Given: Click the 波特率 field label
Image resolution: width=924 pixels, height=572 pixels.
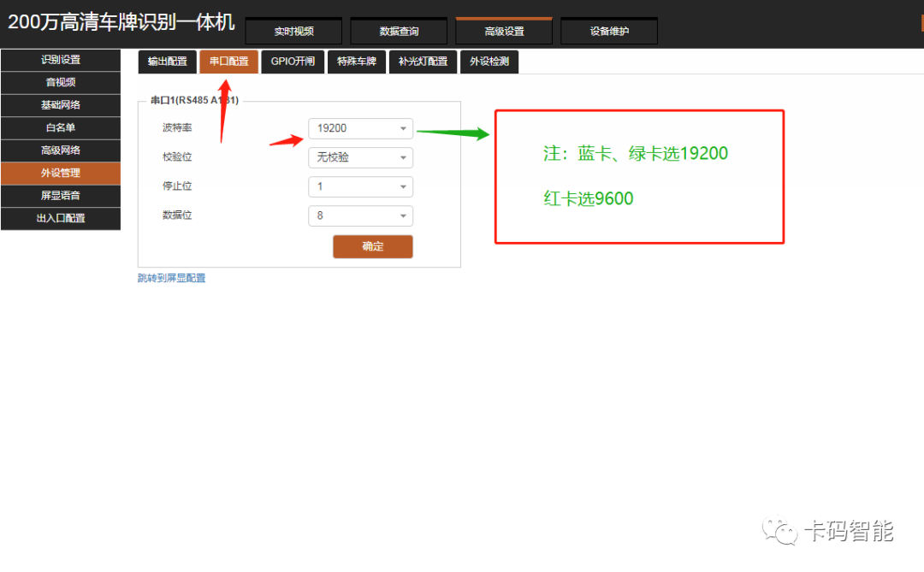Looking at the screenshot, I should coord(177,128).
